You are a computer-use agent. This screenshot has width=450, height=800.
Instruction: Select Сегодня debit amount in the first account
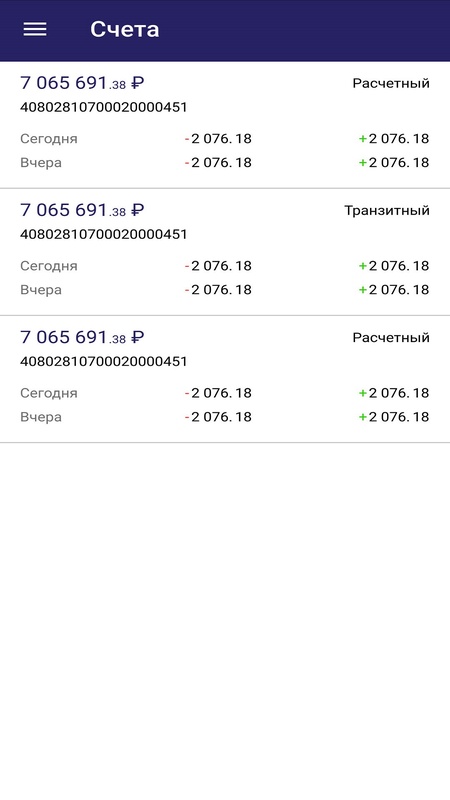tap(218, 138)
